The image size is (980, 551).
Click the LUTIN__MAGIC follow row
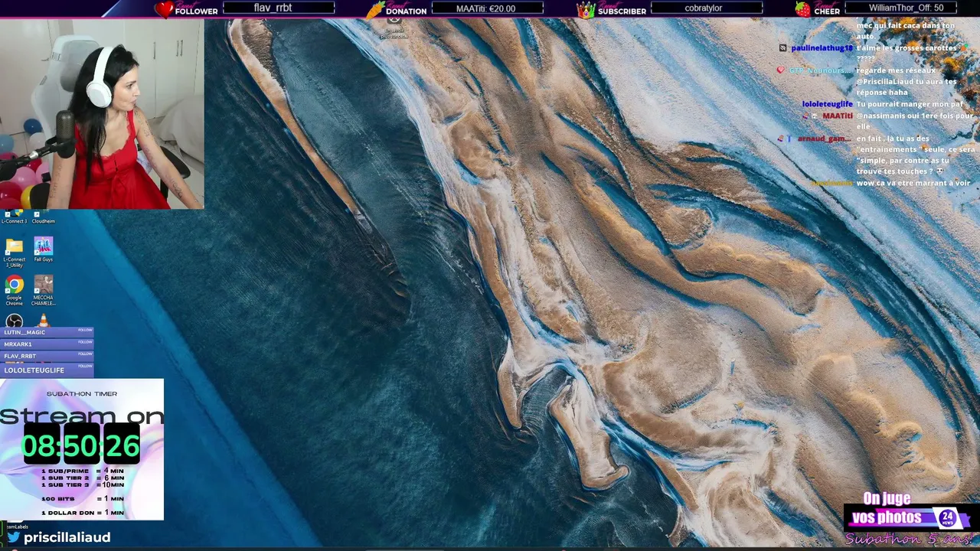47,332
